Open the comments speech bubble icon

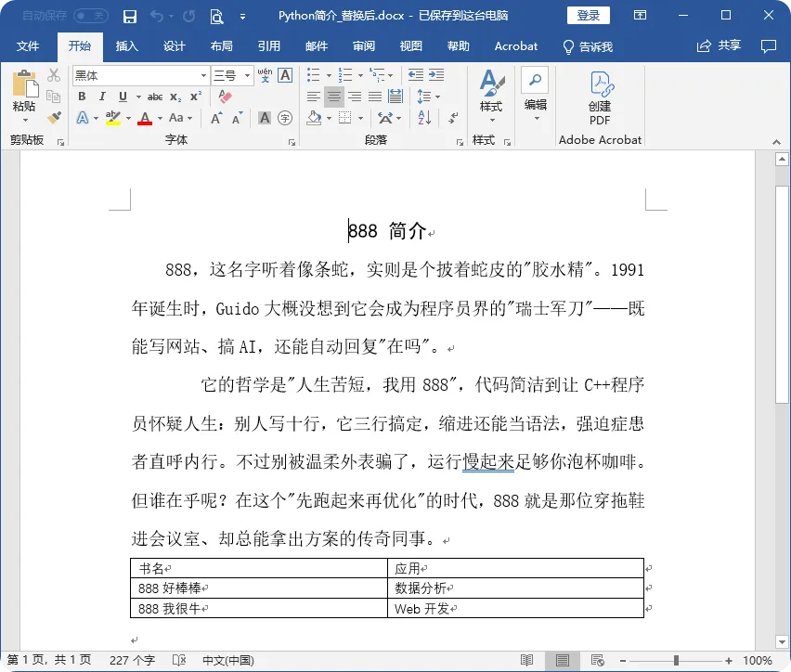pyautogui.click(x=769, y=46)
